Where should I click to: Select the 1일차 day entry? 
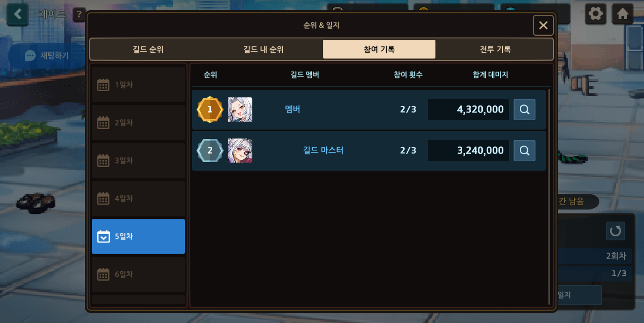[x=138, y=84]
